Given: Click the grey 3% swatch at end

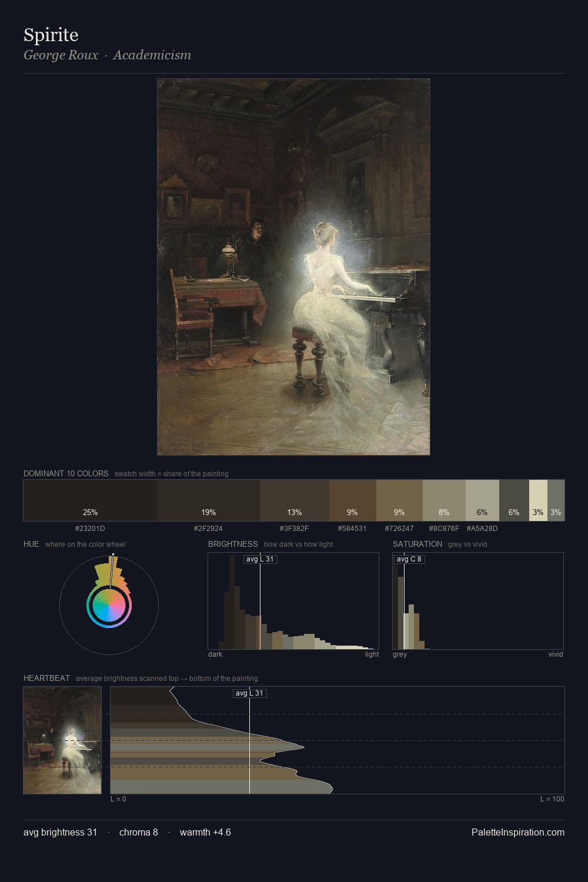Looking at the screenshot, I should 556,500.
